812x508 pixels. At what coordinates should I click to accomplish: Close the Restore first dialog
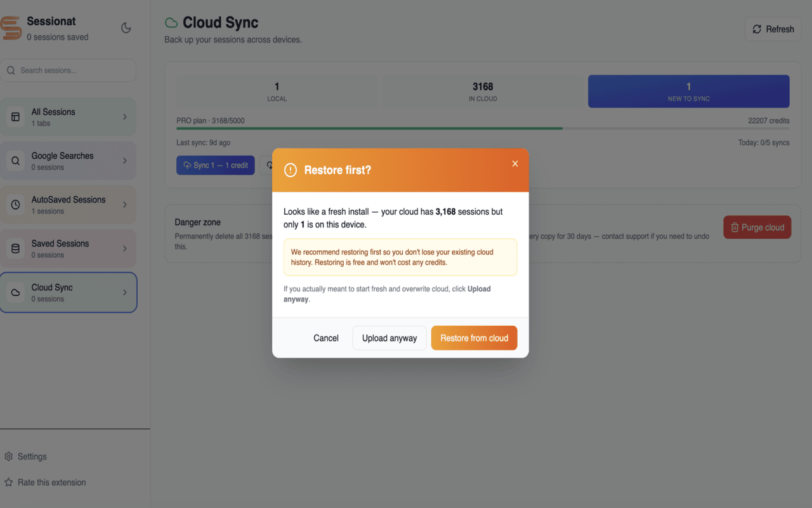tap(515, 164)
